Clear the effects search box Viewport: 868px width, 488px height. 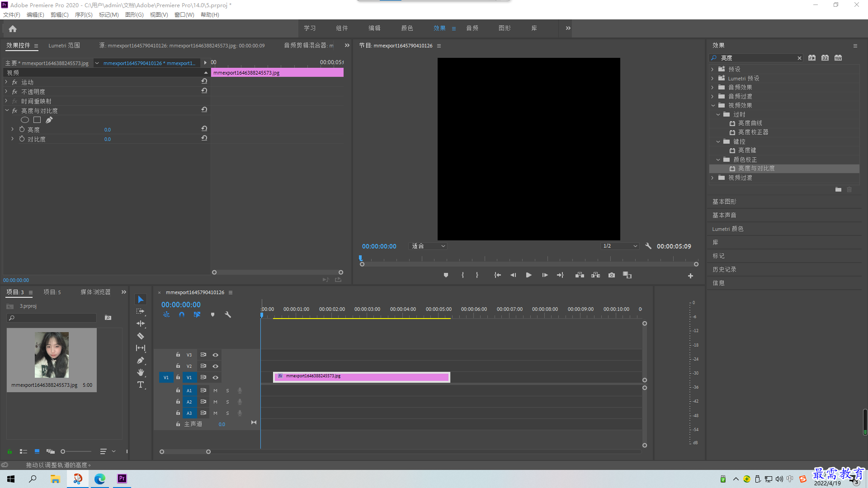point(799,58)
